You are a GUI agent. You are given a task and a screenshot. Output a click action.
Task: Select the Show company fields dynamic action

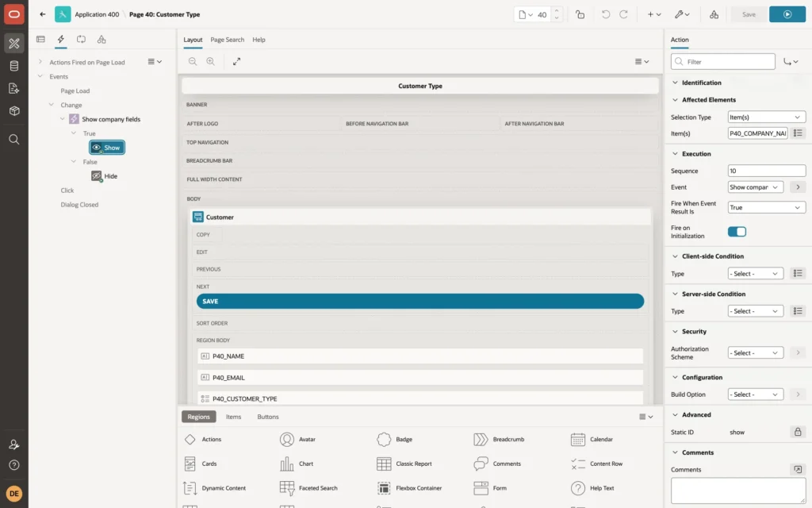coord(111,119)
